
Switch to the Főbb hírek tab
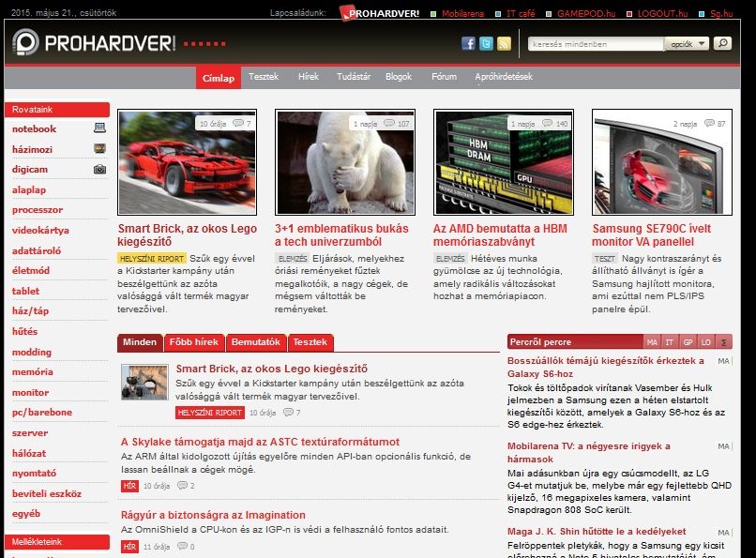pos(194,342)
